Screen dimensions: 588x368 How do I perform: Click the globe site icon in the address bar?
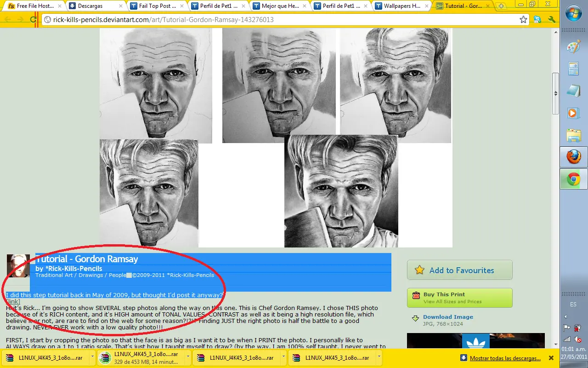pyautogui.click(x=47, y=20)
